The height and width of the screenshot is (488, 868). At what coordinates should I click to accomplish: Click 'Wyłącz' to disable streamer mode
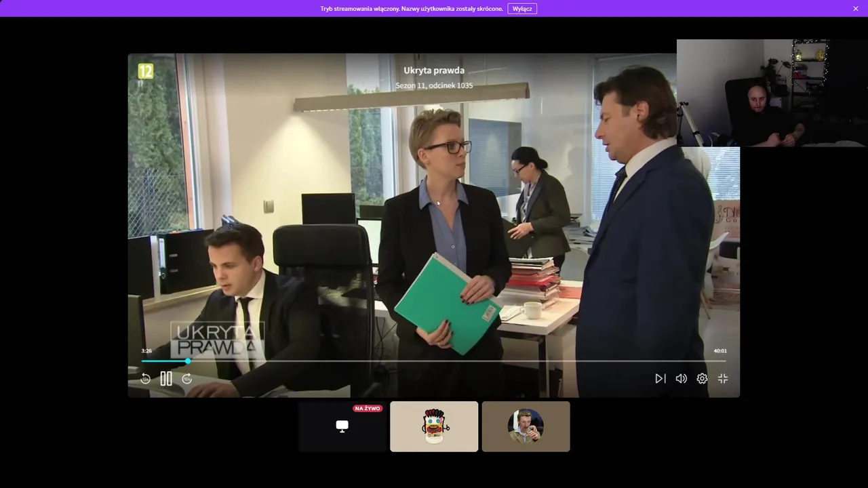pyautogui.click(x=522, y=9)
